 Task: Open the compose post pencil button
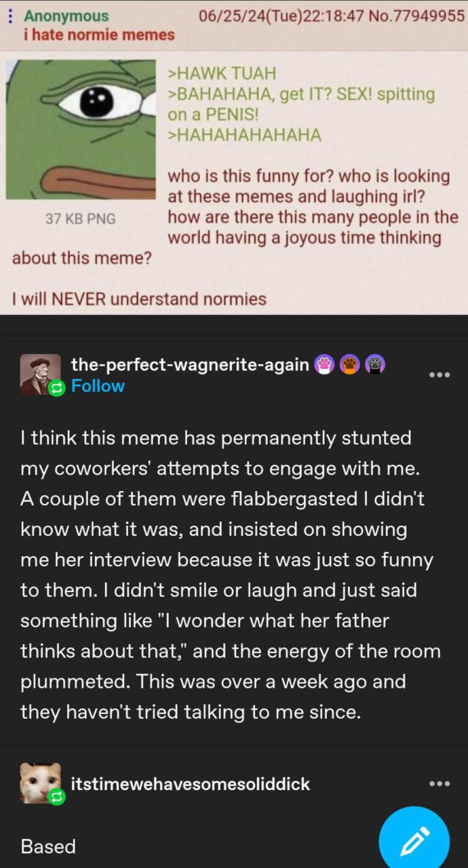(x=414, y=841)
